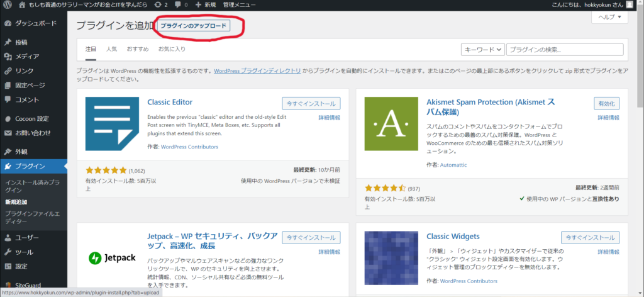Screen dimensions: 644x297
Task: Click Classic Editor five-star rating
Action: pos(106,170)
